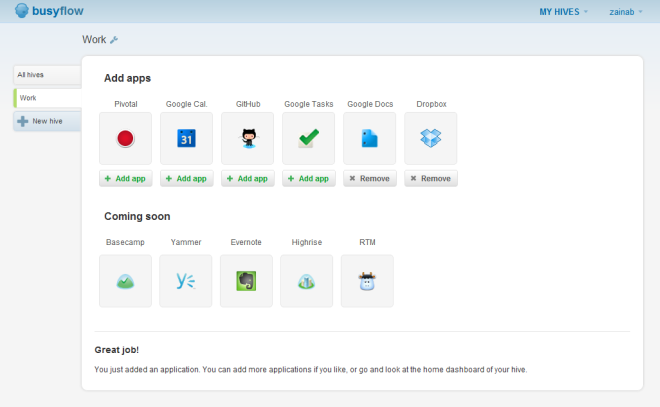Viewport: 660px width, 407px height.
Task: Click the Highrise label
Action: 306,242
